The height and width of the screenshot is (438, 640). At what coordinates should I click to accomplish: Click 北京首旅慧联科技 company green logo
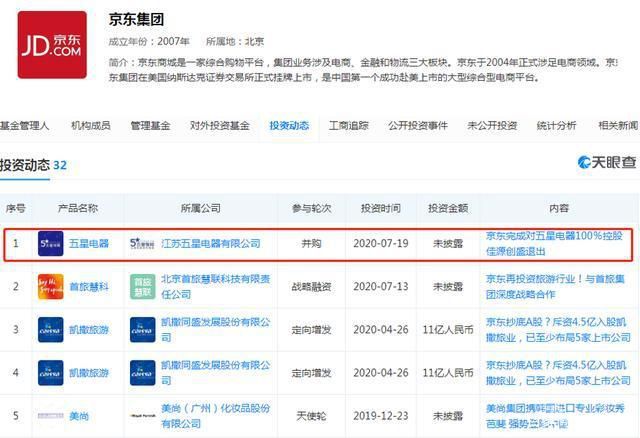point(142,287)
